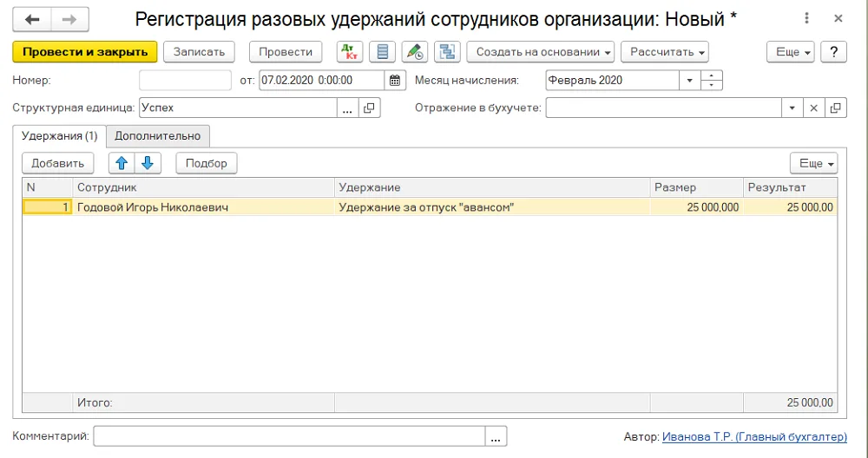Increase month with stepper up arrow
The height and width of the screenshot is (458, 868).
pyautogui.click(x=712, y=75)
